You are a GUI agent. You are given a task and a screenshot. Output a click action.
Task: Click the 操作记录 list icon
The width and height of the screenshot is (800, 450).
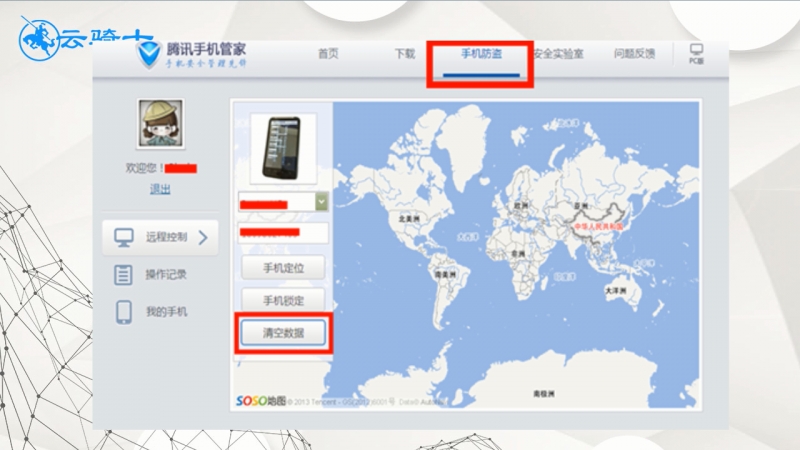coord(123,274)
